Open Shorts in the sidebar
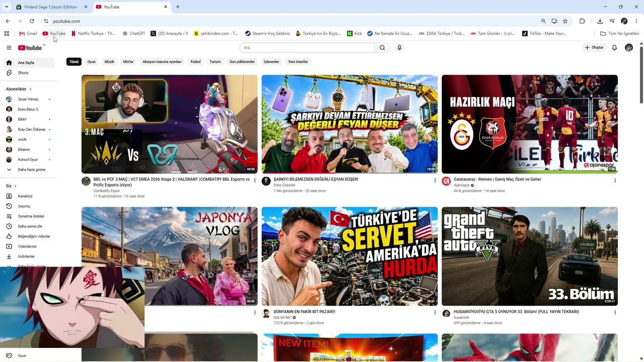644x362 pixels. [x=29, y=73]
